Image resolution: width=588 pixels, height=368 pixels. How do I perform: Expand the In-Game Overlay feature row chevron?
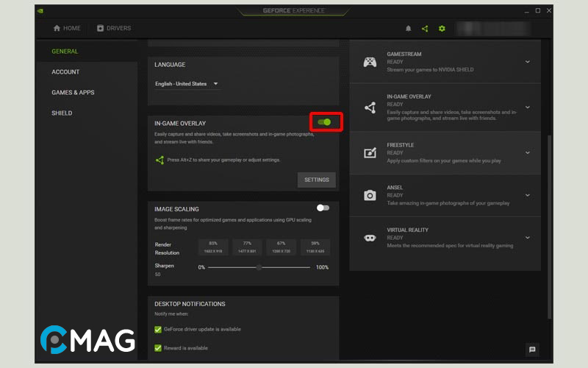click(527, 107)
